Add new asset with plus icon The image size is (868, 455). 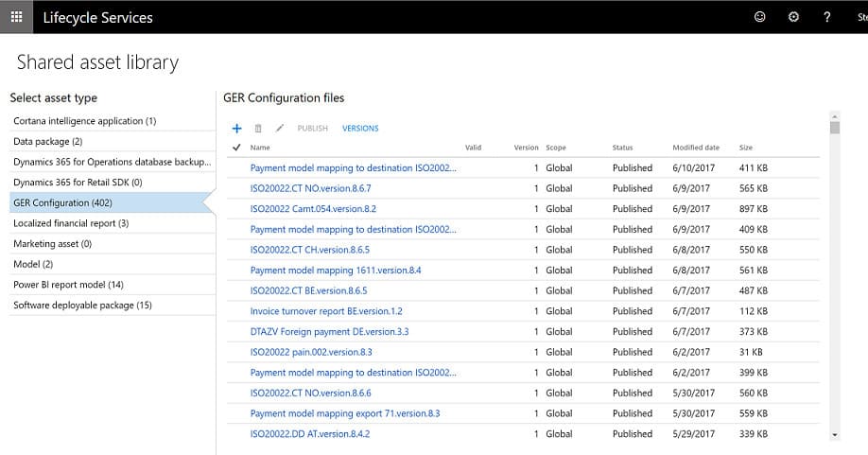237,129
